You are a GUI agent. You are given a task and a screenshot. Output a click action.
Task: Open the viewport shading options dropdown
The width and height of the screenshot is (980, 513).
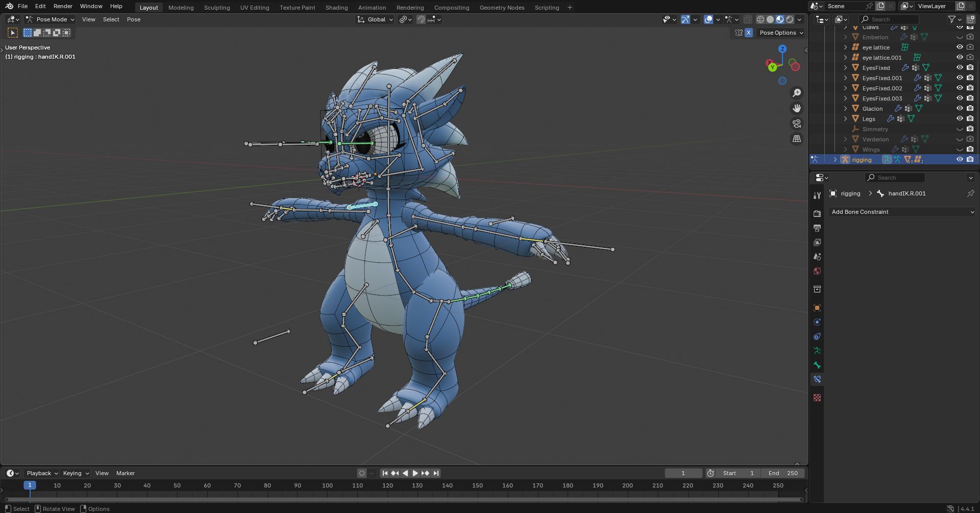[800, 19]
